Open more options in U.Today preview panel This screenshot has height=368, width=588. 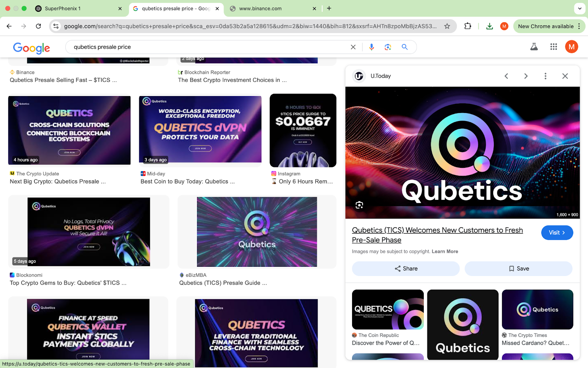pos(545,76)
